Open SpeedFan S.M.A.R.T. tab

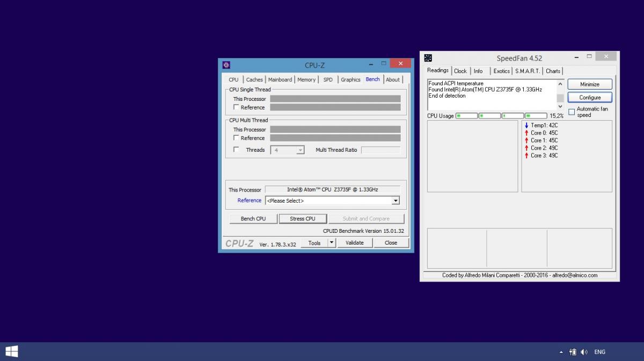click(x=528, y=71)
